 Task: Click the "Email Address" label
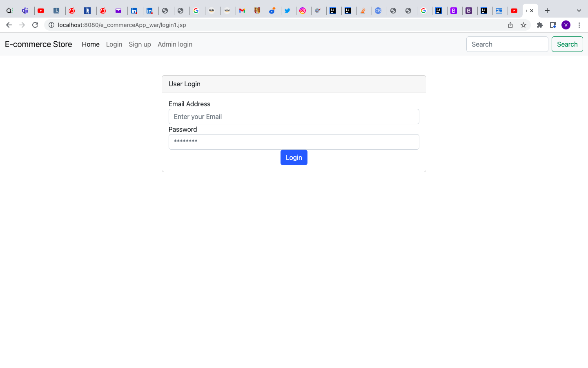pos(189,104)
